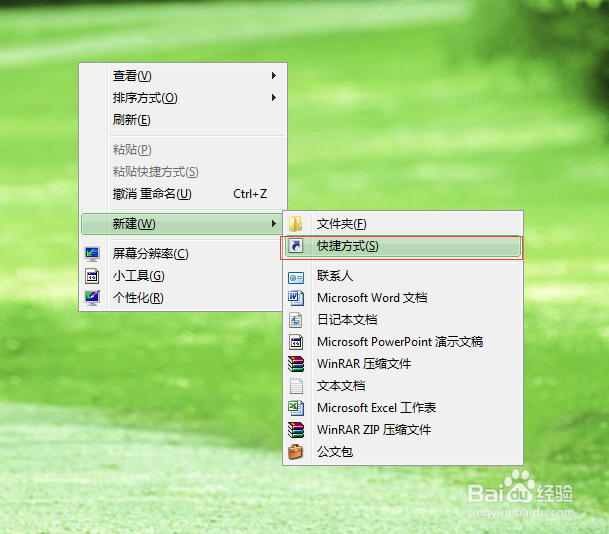Click the Word document icon
Image resolution: width=609 pixels, height=534 pixels.
[x=296, y=298]
